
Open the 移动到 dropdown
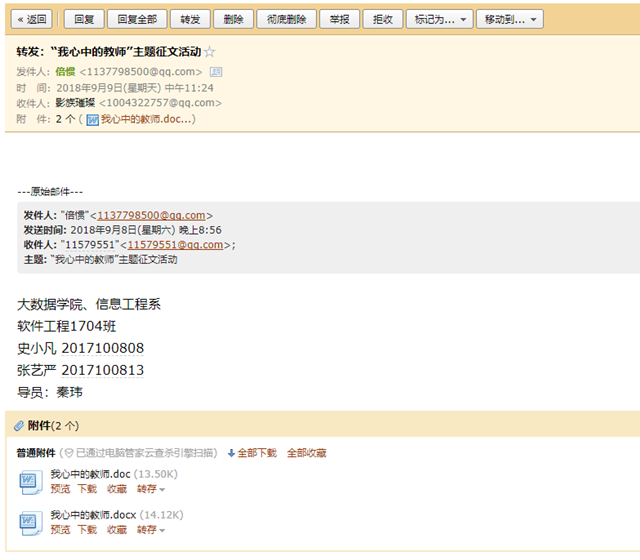click(x=510, y=19)
